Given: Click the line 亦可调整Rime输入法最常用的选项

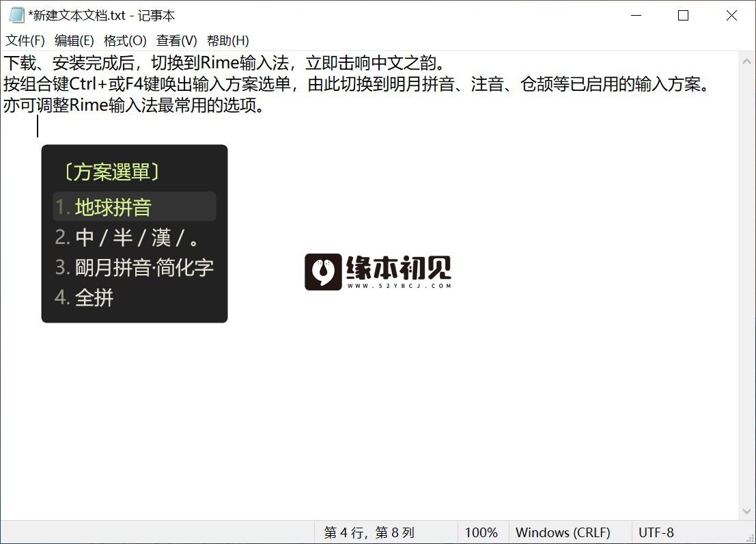Looking at the screenshot, I should pos(135,105).
